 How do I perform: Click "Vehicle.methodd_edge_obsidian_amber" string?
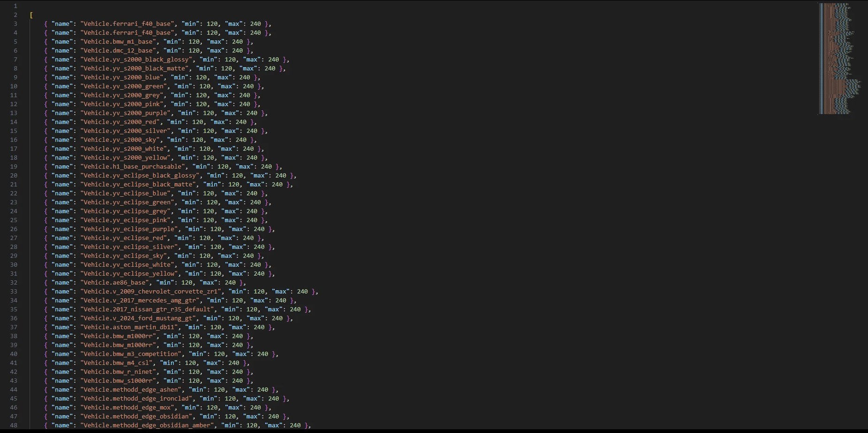point(147,425)
